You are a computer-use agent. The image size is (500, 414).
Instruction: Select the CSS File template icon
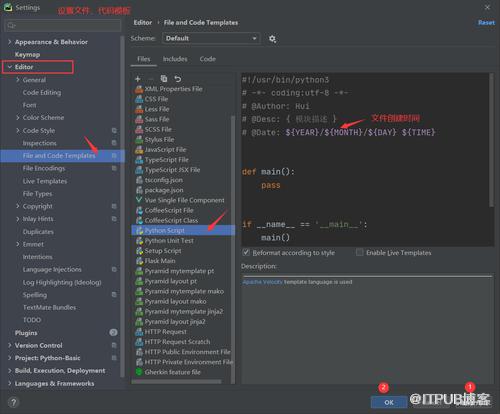click(139, 99)
